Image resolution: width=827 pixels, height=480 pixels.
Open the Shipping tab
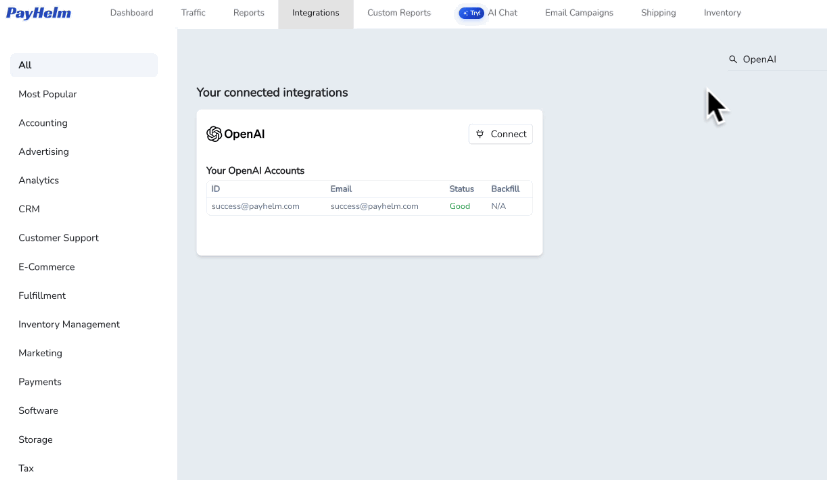pos(658,13)
